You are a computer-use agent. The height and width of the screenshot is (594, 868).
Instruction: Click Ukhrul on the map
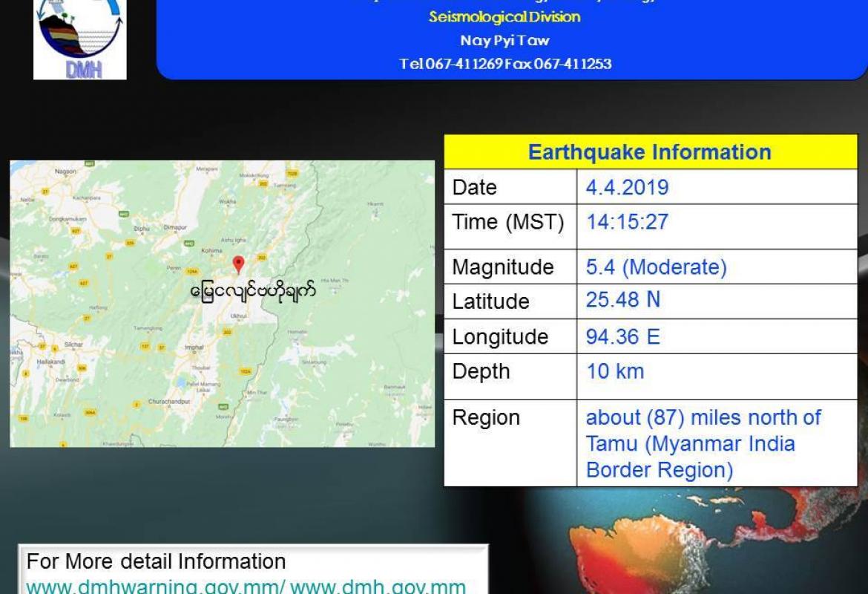239,316
